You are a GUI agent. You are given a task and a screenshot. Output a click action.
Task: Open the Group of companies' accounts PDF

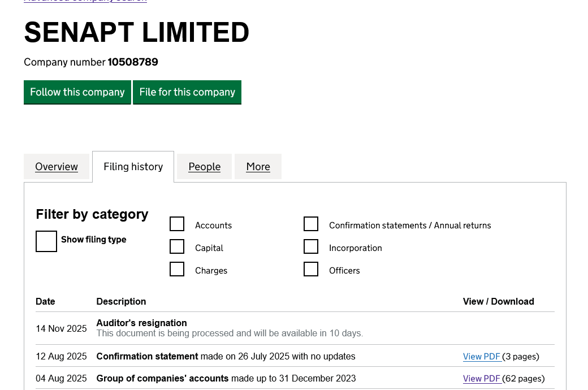click(482, 379)
